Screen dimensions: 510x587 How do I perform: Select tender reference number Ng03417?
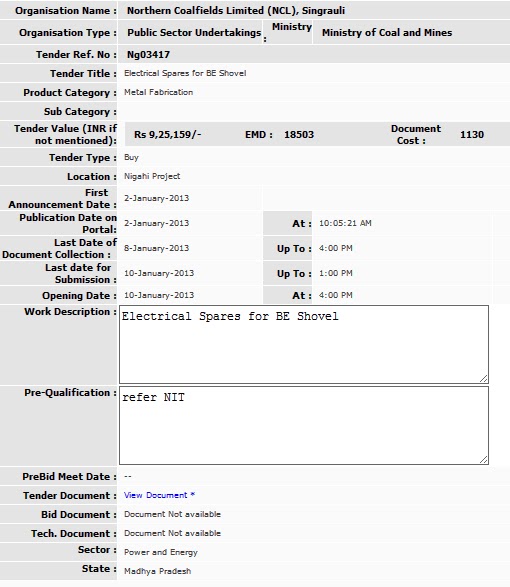(148, 55)
